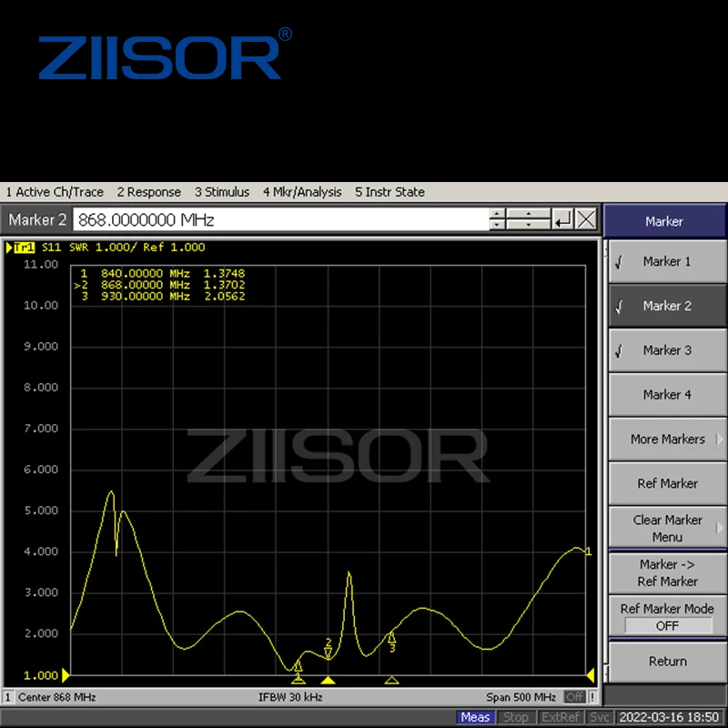Increase marker value with up stepper arrow

pyautogui.click(x=497, y=214)
